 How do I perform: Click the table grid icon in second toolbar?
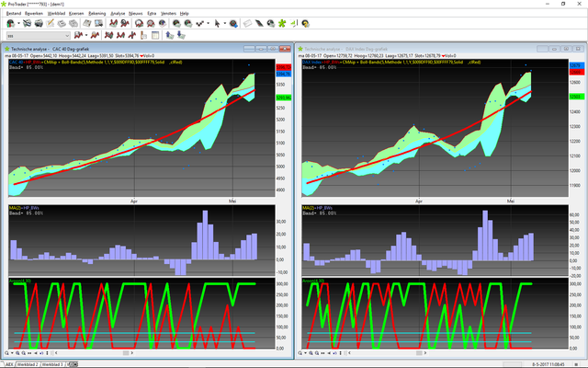pyautogui.click(x=155, y=35)
